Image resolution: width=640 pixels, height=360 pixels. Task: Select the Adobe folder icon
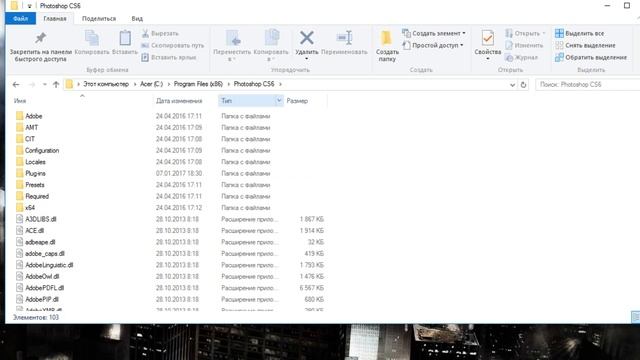click(x=20, y=116)
